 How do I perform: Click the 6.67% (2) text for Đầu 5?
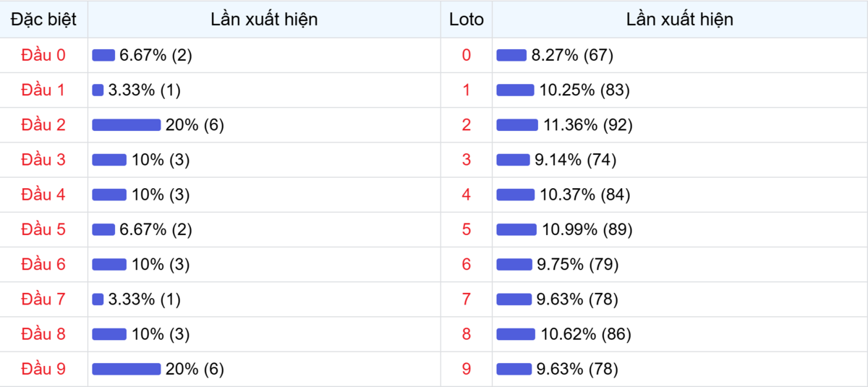(x=156, y=230)
